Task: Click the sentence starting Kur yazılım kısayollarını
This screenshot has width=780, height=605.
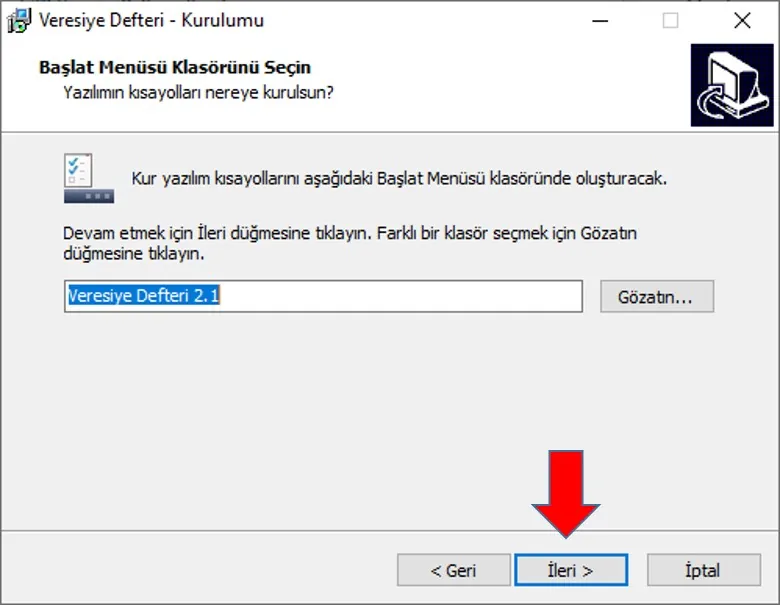Action: point(399,178)
